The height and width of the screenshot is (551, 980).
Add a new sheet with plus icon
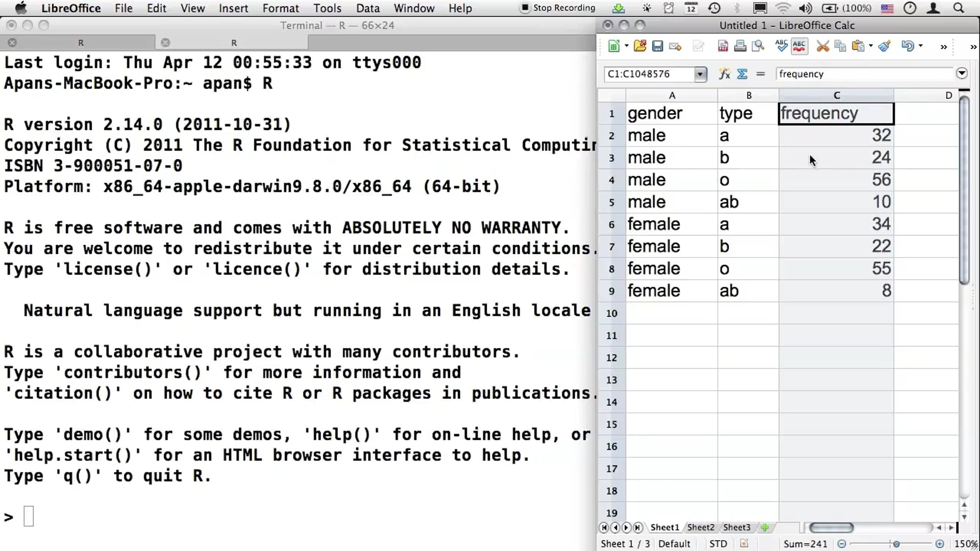765,528
